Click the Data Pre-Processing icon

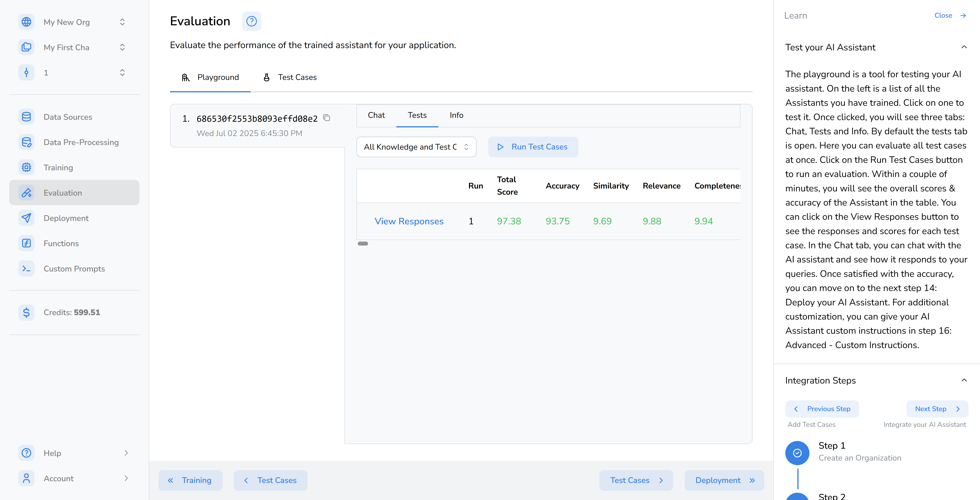coord(26,142)
